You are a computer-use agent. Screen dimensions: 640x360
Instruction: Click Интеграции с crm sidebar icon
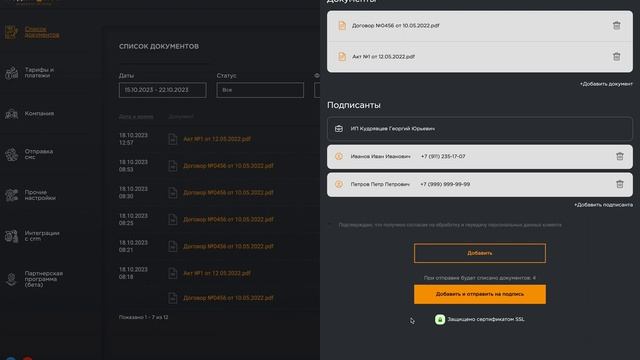[x=11, y=236]
